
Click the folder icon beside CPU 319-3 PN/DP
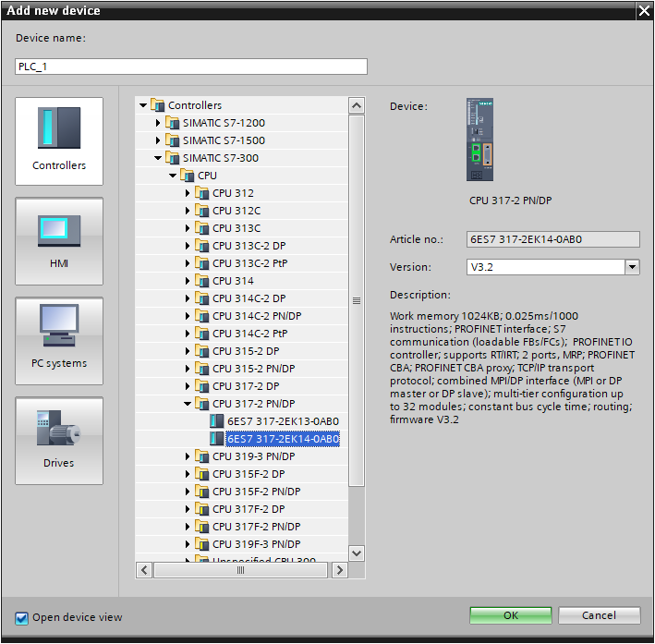201,456
